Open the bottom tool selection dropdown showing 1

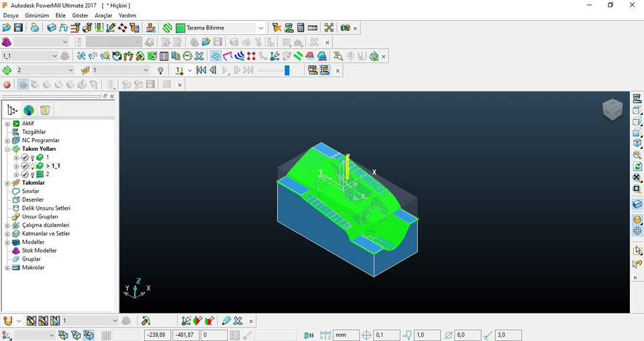[115, 320]
